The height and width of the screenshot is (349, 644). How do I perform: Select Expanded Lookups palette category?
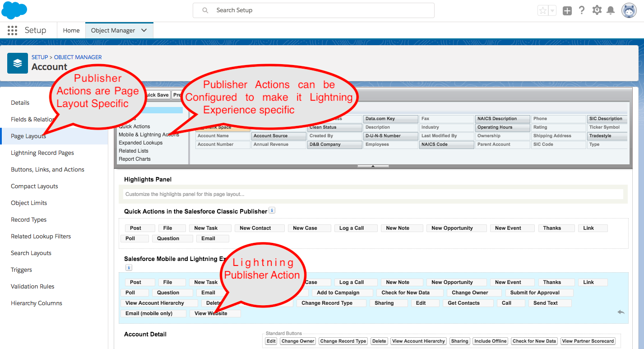tap(140, 143)
